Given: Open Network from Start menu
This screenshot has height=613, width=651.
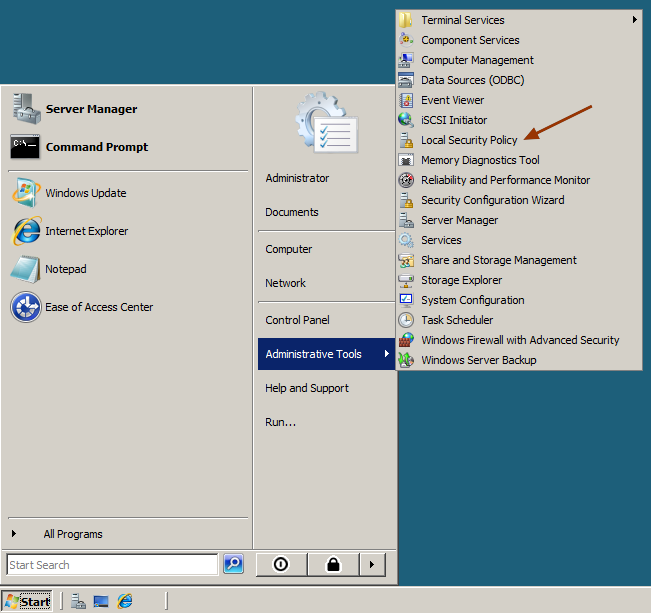Looking at the screenshot, I should click(285, 283).
